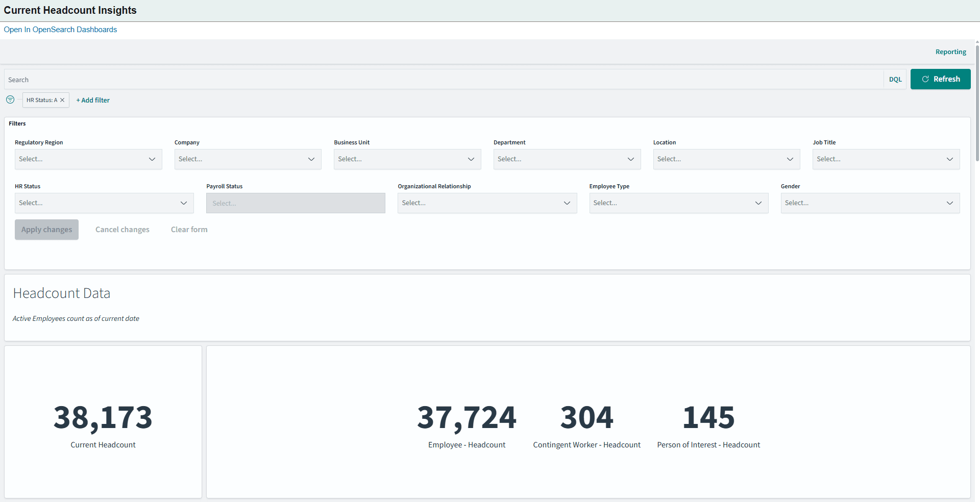This screenshot has width=980, height=502.
Task: Toggle DQL query language mode
Action: tap(895, 79)
